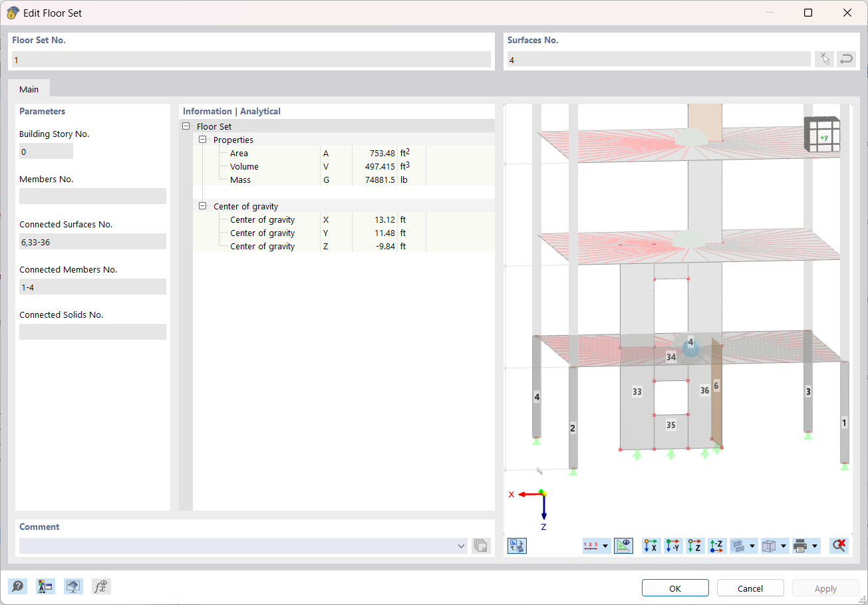
Task: Click surface label 36 in the 3D view
Action: coord(705,390)
